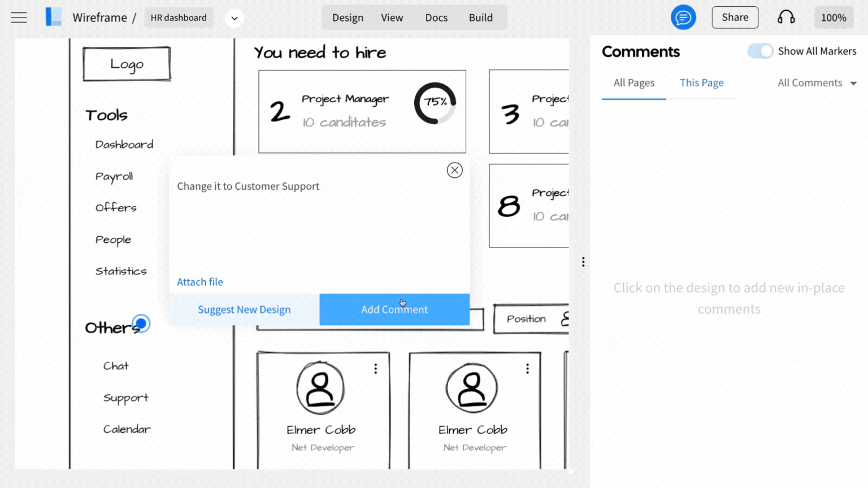Open the hamburger navigation menu
868x488 pixels.
(x=19, y=18)
